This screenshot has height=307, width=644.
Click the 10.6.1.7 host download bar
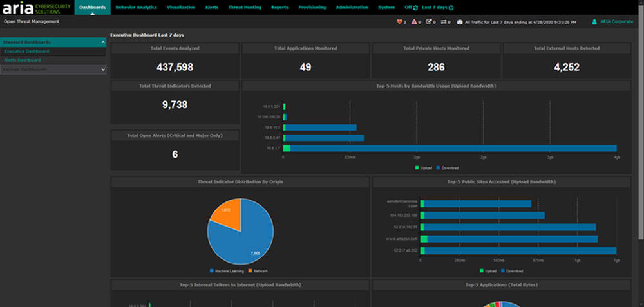(453, 149)
